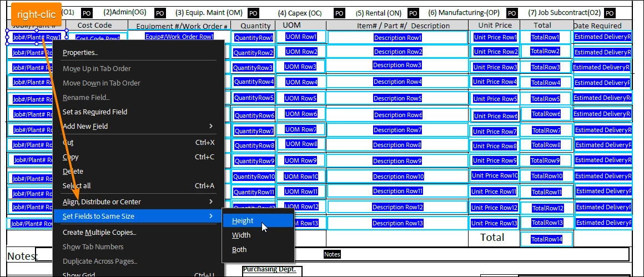Select Cut in the context menu
The height and width of the screenshot is (277, 644).
pos(139,143)
